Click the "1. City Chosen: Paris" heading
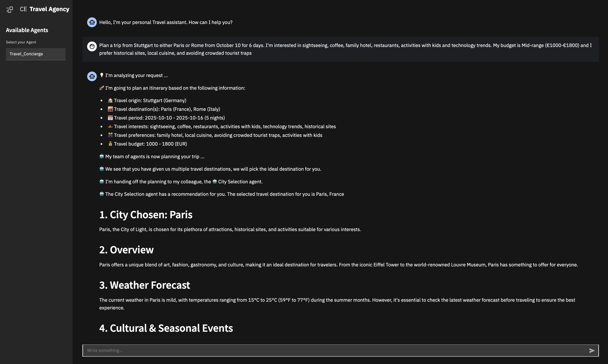608x364 pixels. coord(146,215)
